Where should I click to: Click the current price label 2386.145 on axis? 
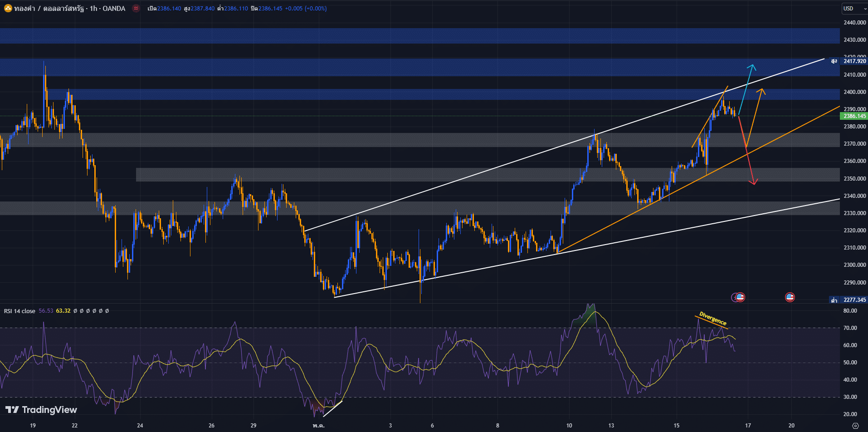tap(854, 116)
